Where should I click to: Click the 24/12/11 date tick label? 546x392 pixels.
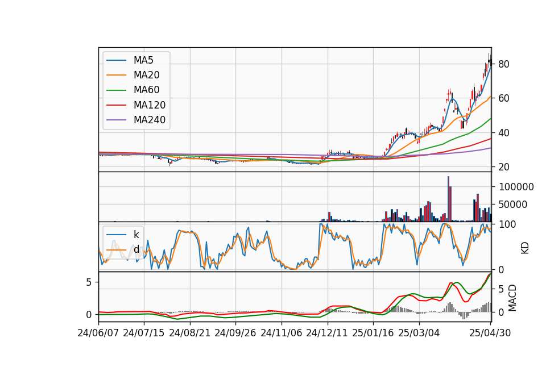tap(327, 333)
